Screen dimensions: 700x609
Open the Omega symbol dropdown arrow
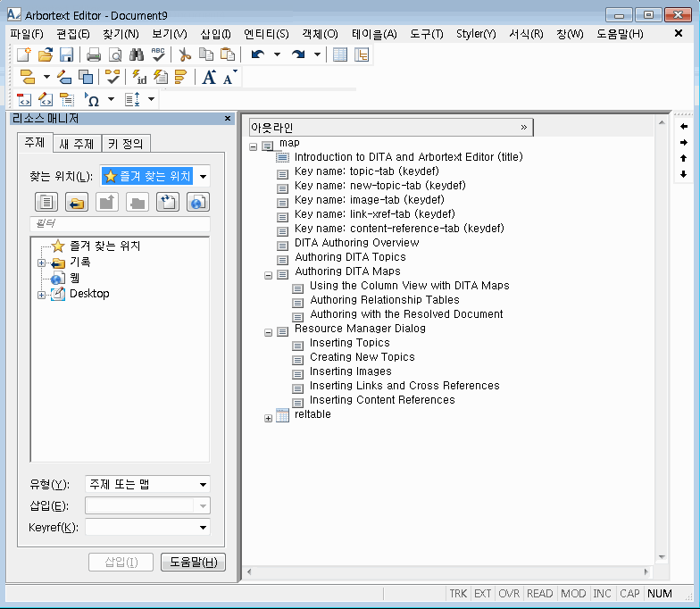111,99
